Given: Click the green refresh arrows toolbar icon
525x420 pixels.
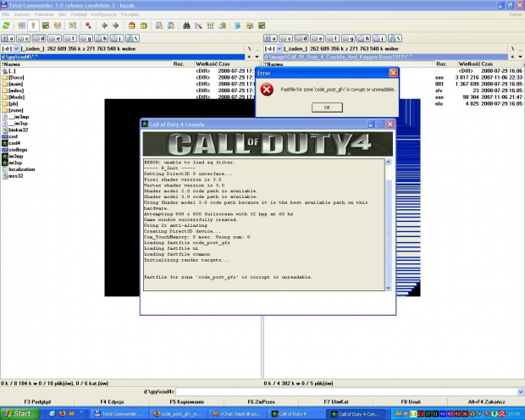Looking at the screenshot, I should pyautogui.click(x=6, y=25).
